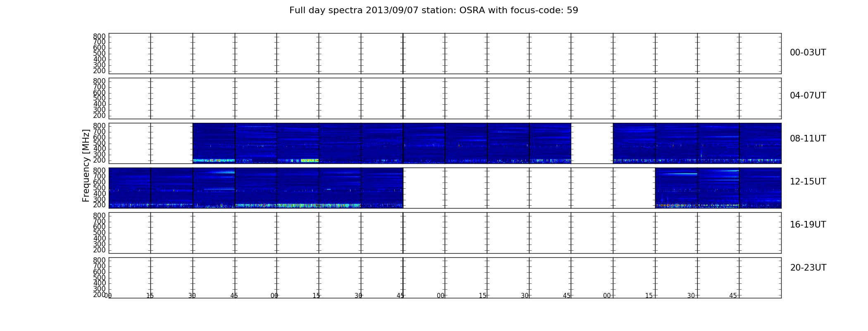
Task: Click the "Frequency [MHz]" axis label
Action: pyautogui.click(x=86, y=165)
